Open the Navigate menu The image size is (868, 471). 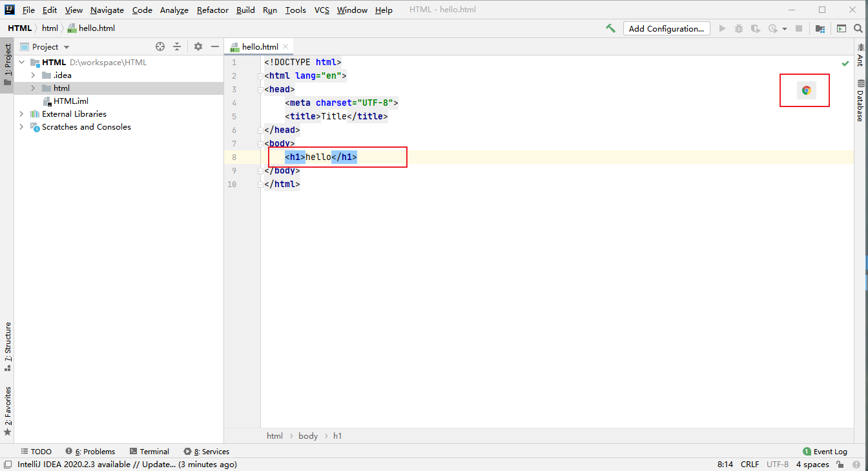tap(107, 10)
